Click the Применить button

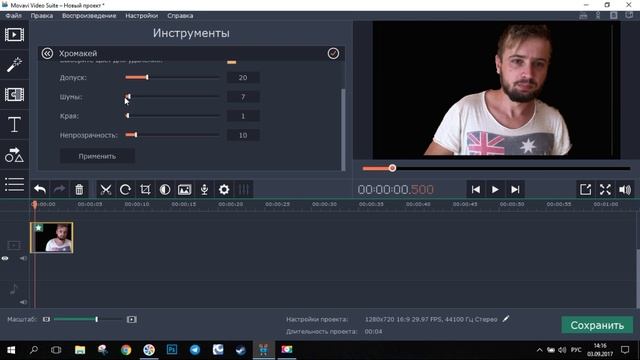(x=97, y=156)
